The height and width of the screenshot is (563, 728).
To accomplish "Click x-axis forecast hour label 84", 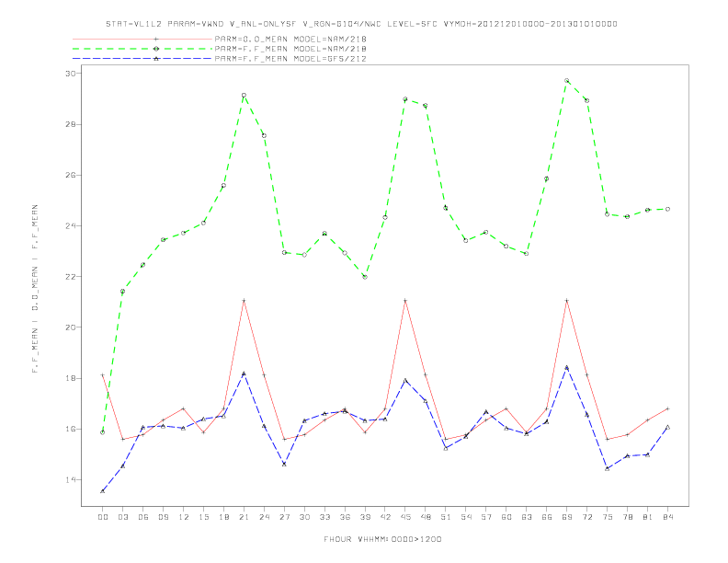I will click(x=667, y=517).
